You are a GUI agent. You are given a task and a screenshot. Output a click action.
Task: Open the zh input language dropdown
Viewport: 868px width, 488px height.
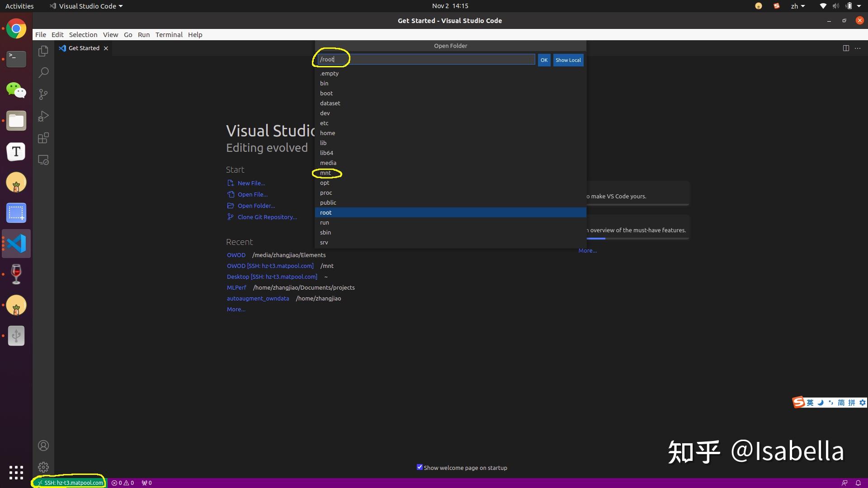(798, 6)
